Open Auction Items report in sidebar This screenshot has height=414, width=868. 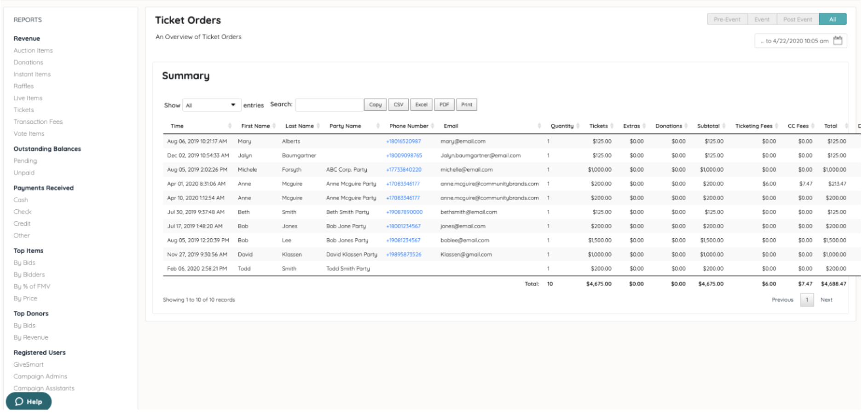[33, 51]
